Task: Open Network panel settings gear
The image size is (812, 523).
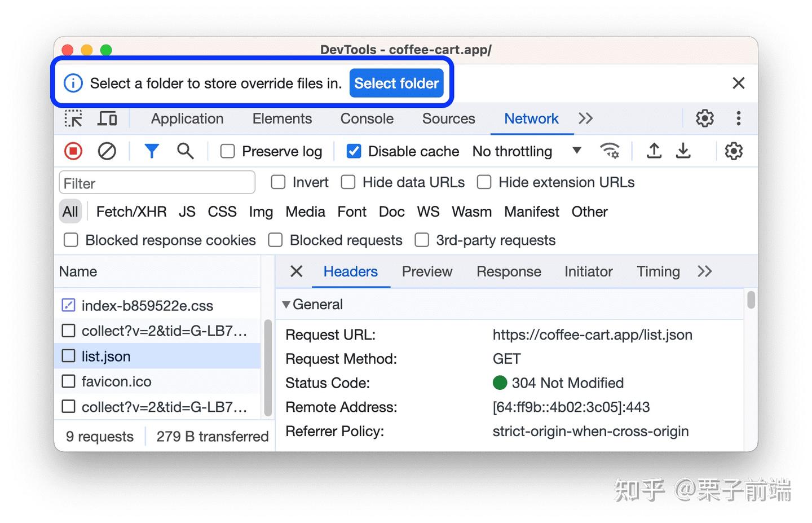Action: tap(734, 151)
